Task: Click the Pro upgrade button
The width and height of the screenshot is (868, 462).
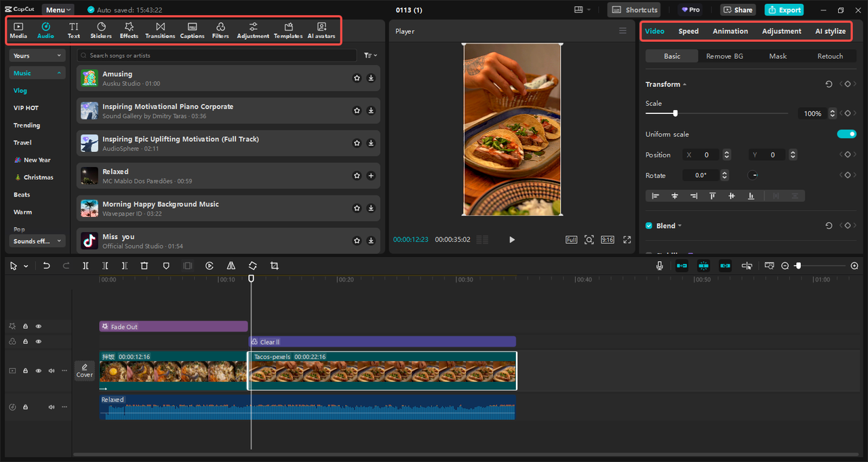Action: coord(690,10)
